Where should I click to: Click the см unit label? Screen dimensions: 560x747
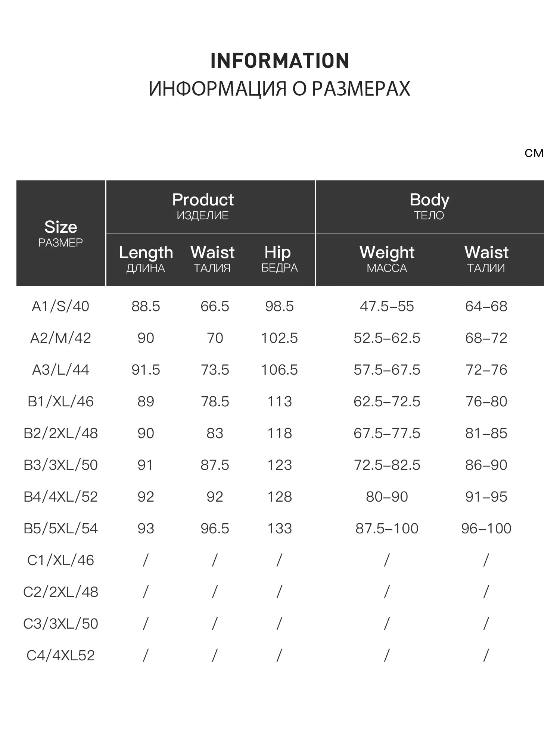534,153
